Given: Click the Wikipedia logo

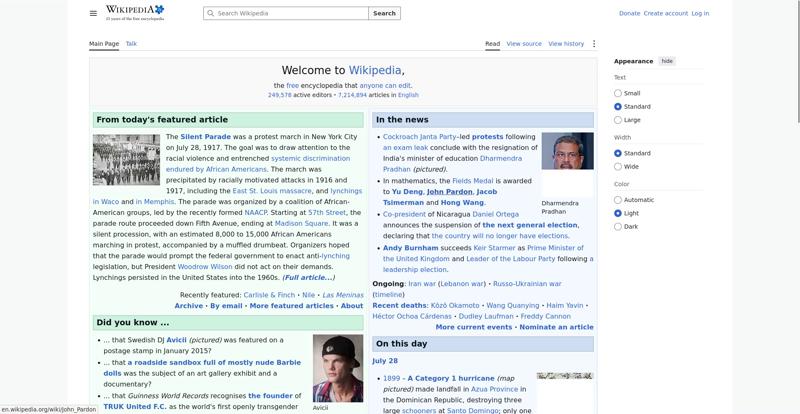Looking at the screenshot, I should [135, 13].
